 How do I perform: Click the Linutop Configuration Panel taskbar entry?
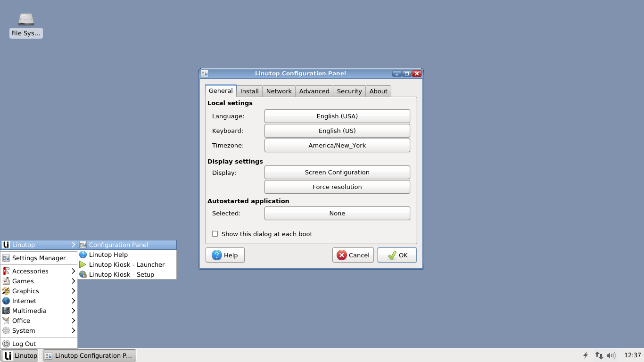pyautogui.click(x=90, y=355)
